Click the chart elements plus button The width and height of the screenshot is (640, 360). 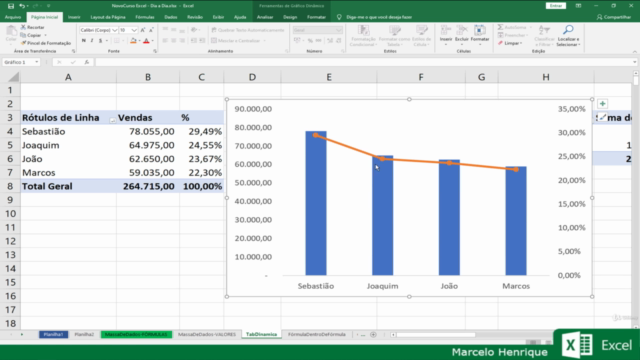click(602, 104)
